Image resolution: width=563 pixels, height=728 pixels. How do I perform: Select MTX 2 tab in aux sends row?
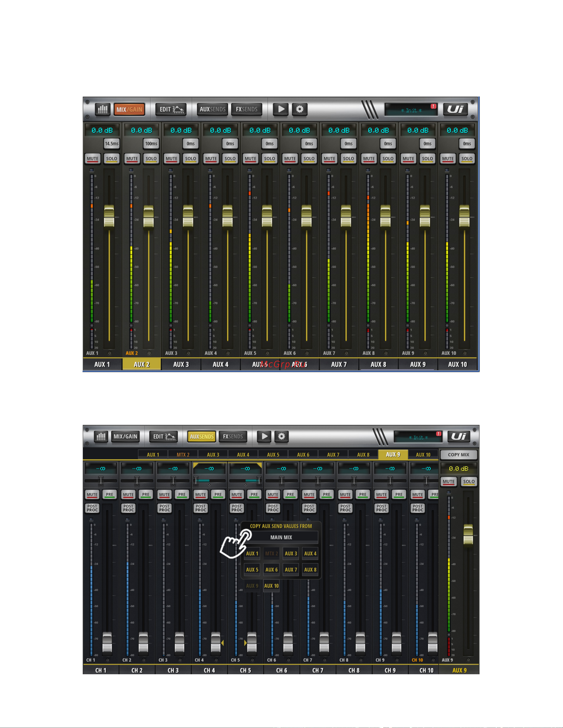pyautogui.click(x=183, y=455)
